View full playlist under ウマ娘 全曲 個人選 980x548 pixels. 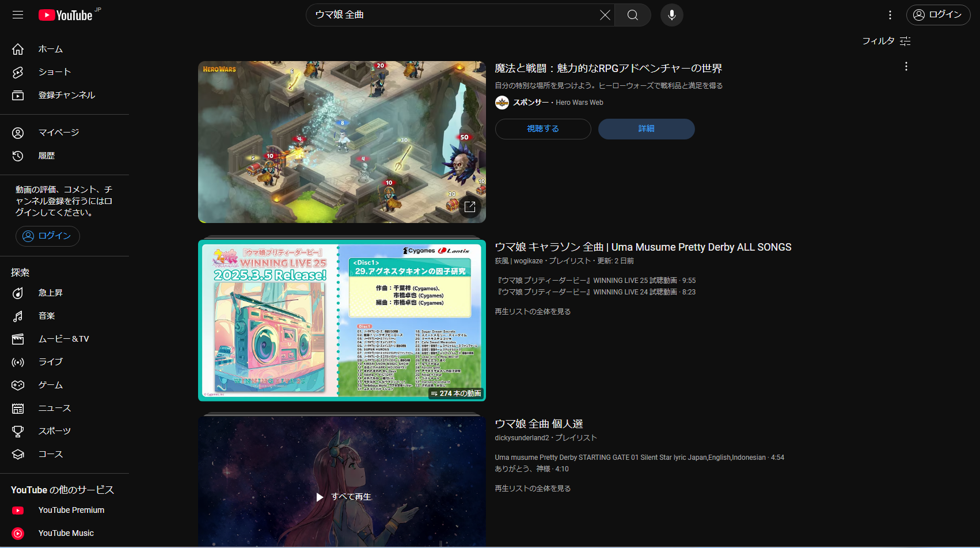tap(533, 489)
